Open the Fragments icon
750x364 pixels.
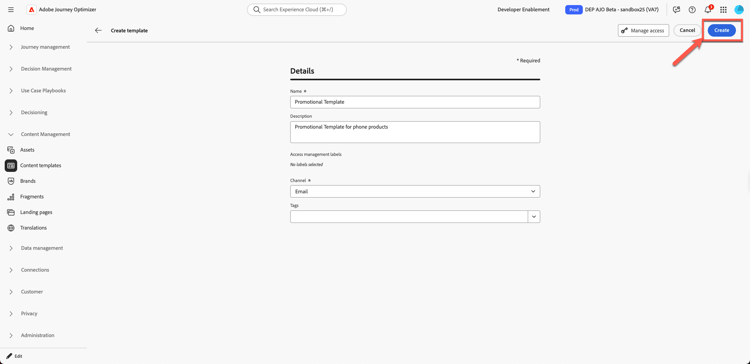pos(11,197)
